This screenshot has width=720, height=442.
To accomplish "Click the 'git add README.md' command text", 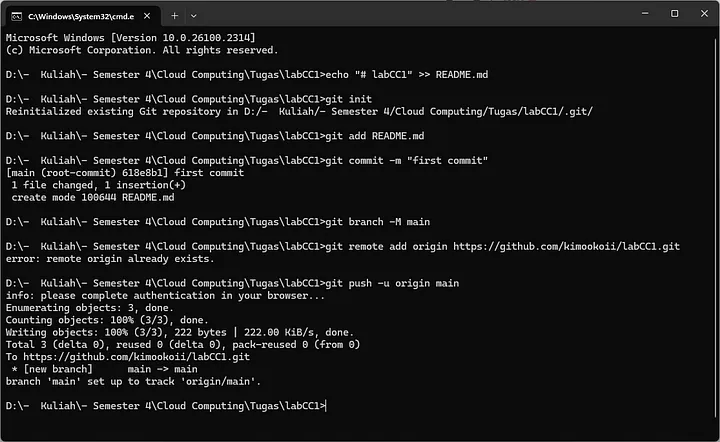I will pyautogui.click(x=376, y=136).
